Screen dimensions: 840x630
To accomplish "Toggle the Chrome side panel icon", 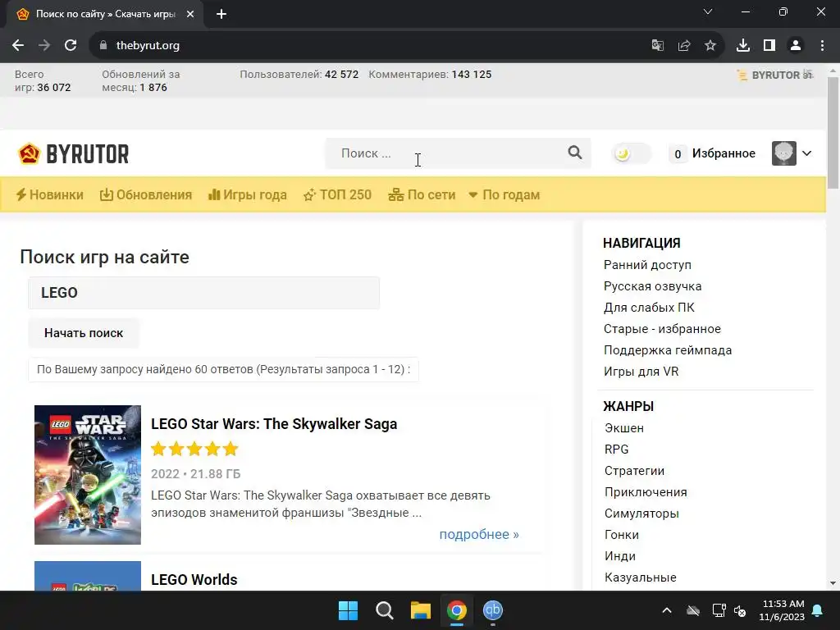I will click(x=769, y=46).
